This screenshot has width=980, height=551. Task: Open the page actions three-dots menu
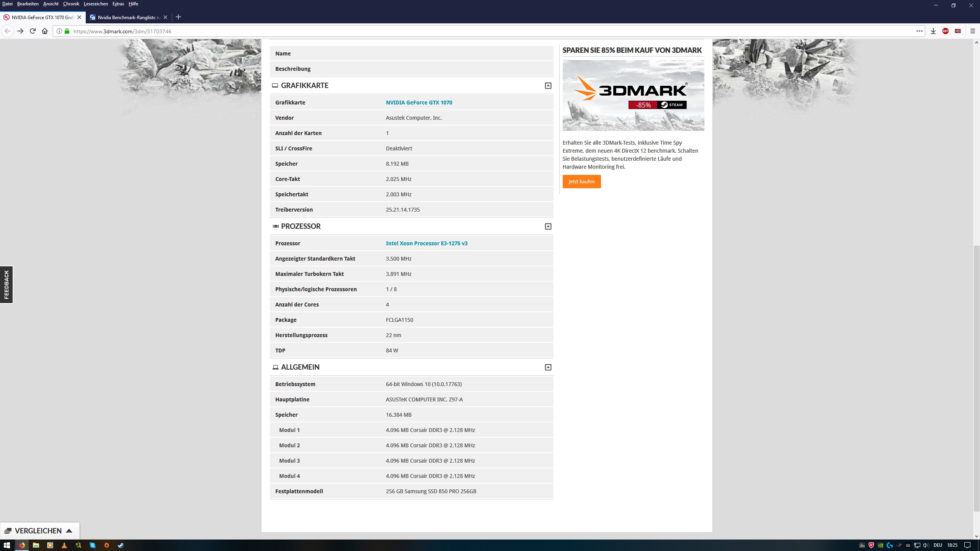(919, 31)
